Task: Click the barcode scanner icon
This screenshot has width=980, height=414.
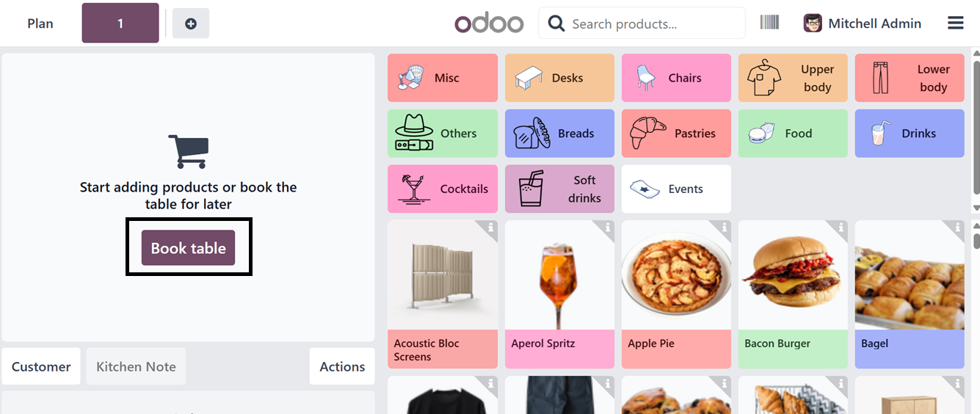Action: click(x=769, y=23)
